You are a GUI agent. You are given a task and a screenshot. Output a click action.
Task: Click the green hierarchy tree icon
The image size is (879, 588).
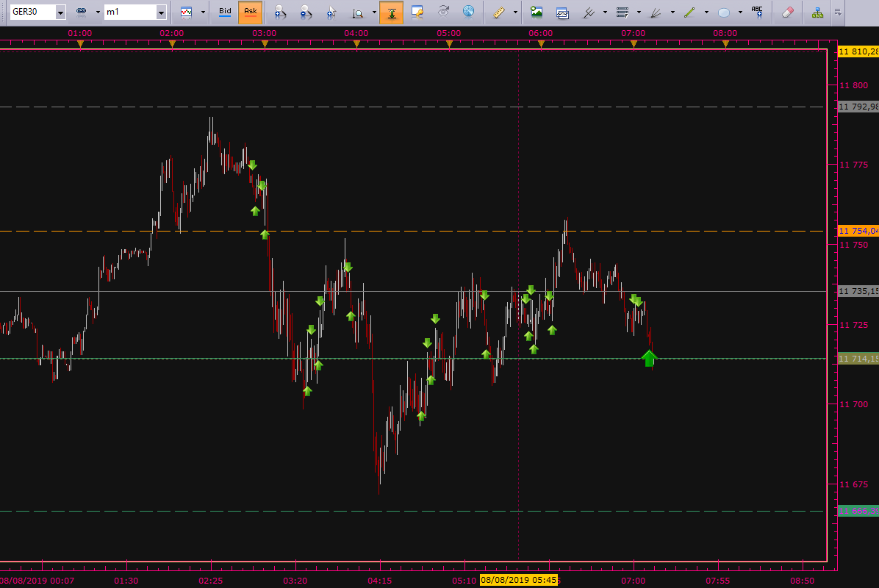point(817,12)
